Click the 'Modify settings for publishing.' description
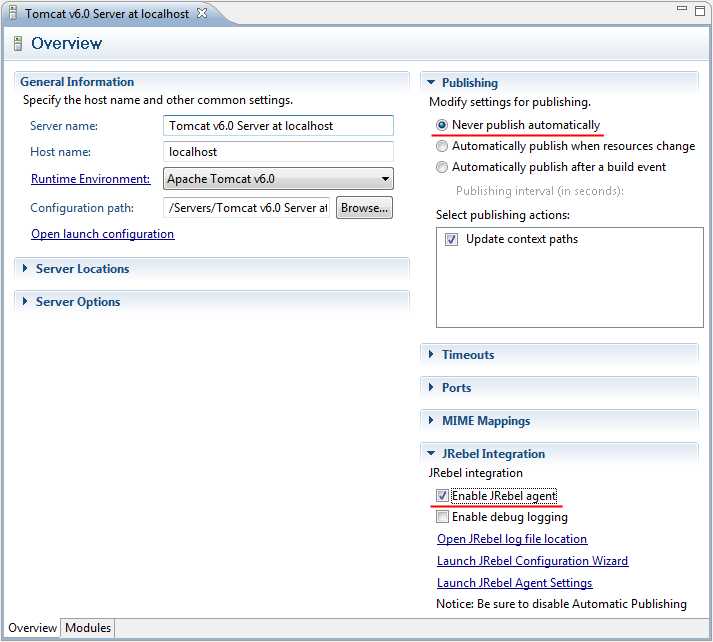Viewport: 713px width, 642px height. point(510,102)
